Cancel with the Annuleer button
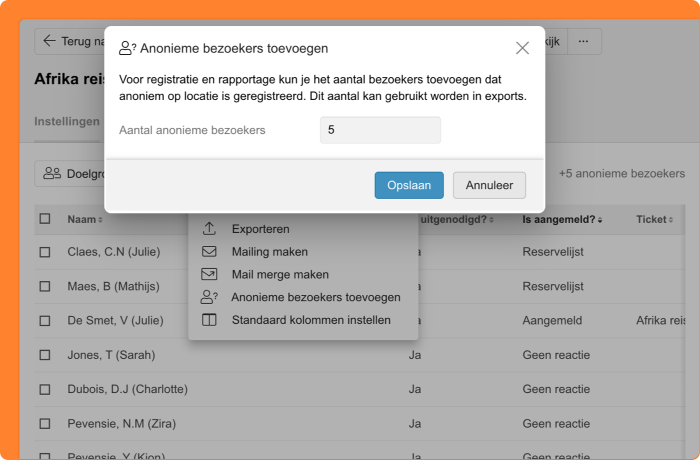 pos(489,185)
